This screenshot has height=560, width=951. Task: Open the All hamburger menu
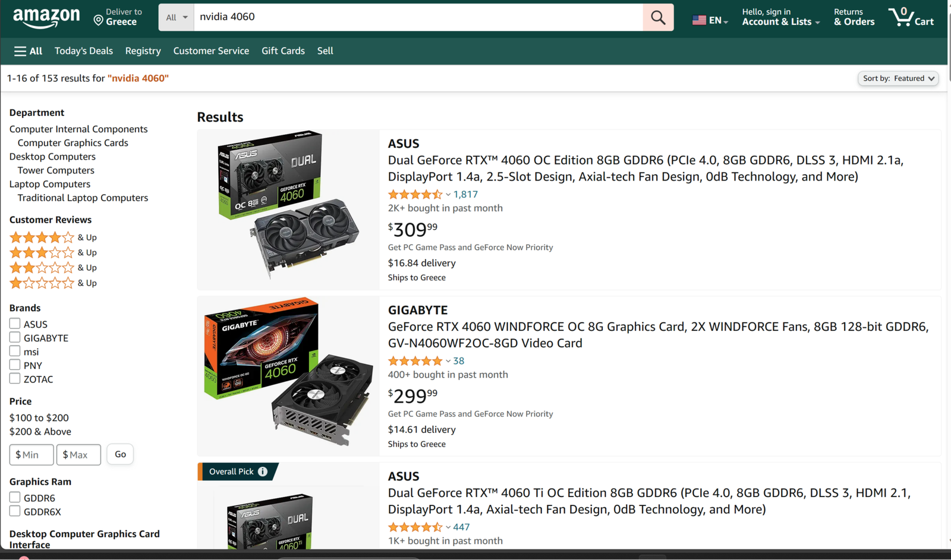tap(28, 51)
